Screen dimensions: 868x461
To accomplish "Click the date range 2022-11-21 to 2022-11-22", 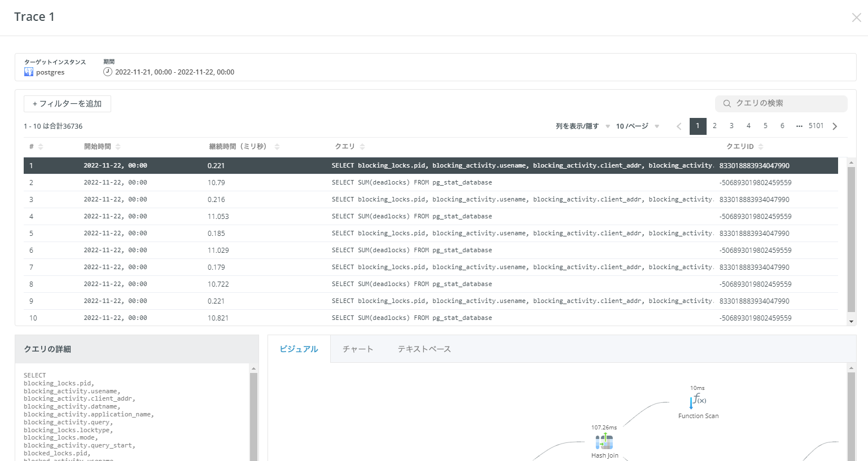I will pyautogui.click(x=174, y=72).
